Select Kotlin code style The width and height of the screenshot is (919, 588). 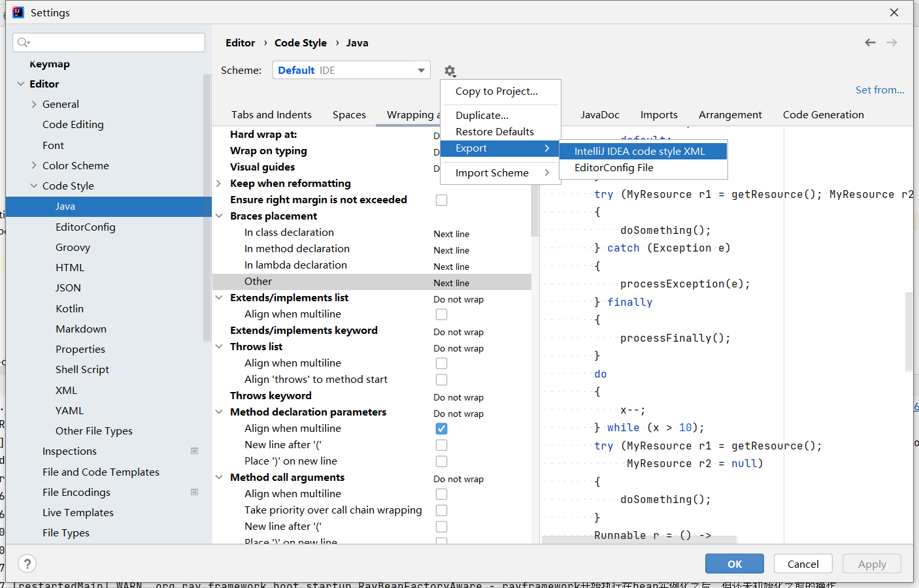[69, 308]
